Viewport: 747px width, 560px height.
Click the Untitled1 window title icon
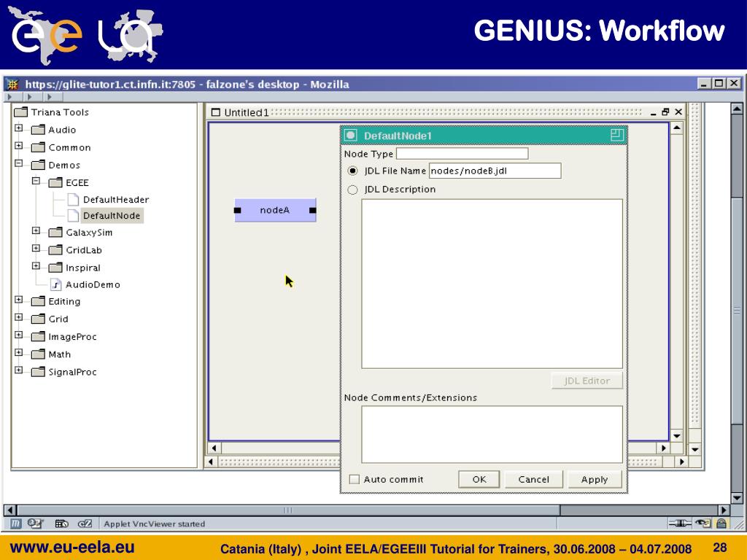point(216,112)
